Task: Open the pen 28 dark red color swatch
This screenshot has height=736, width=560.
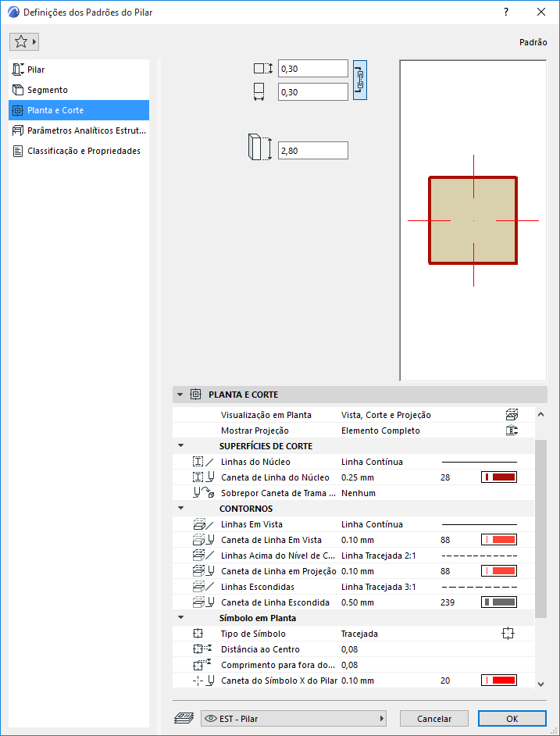Action: click(498, 477)
